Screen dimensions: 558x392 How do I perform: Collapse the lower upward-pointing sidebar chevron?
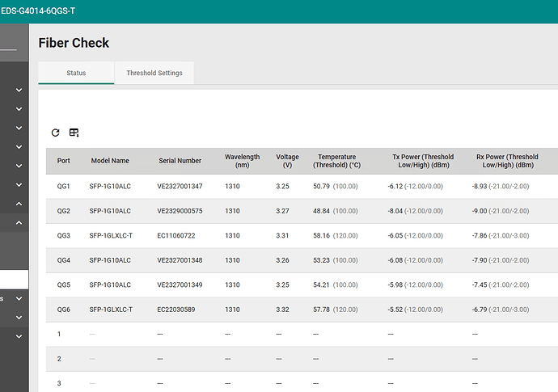click(x=19, y=222)
